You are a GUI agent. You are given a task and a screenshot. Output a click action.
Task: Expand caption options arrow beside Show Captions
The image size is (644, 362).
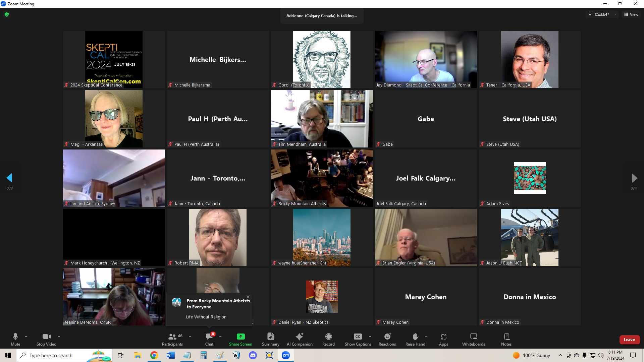coord(370,337)
